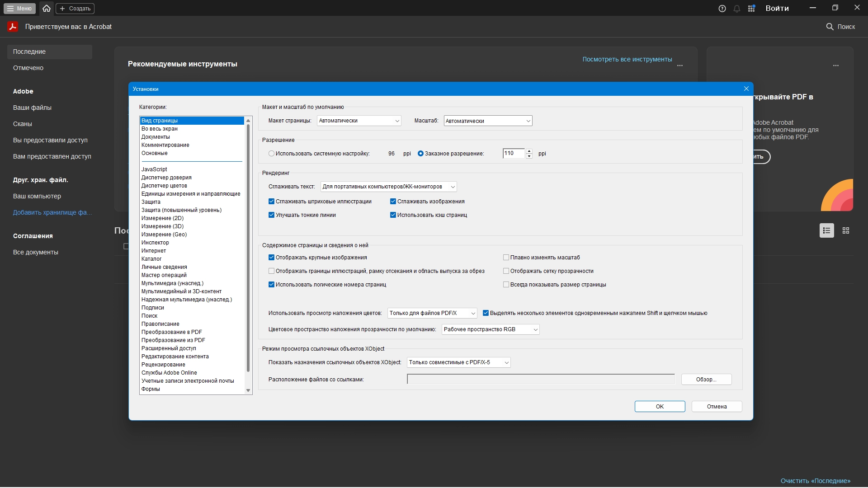Click the Acrobat logo icon

(13, 27)
